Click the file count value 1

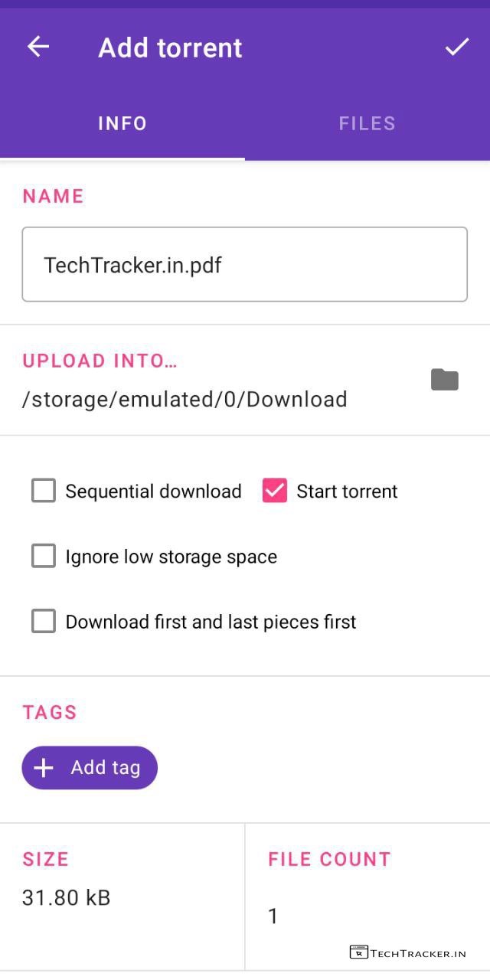[273, 916]
